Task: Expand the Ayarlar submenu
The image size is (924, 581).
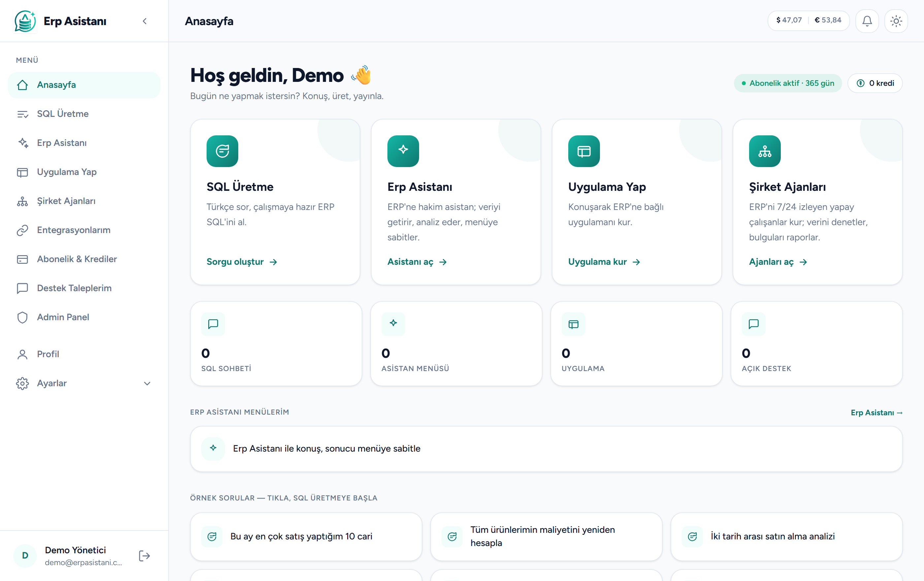Action: [147, 383]
